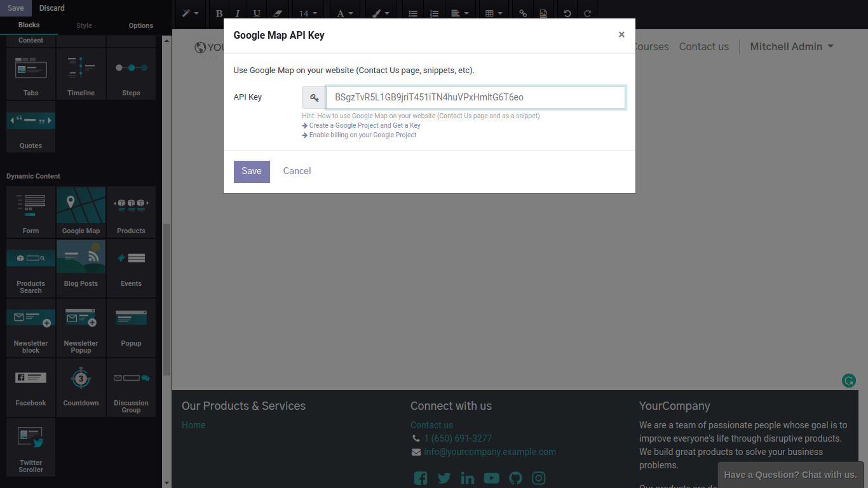Click the footer Contact us link

(431, 425)
